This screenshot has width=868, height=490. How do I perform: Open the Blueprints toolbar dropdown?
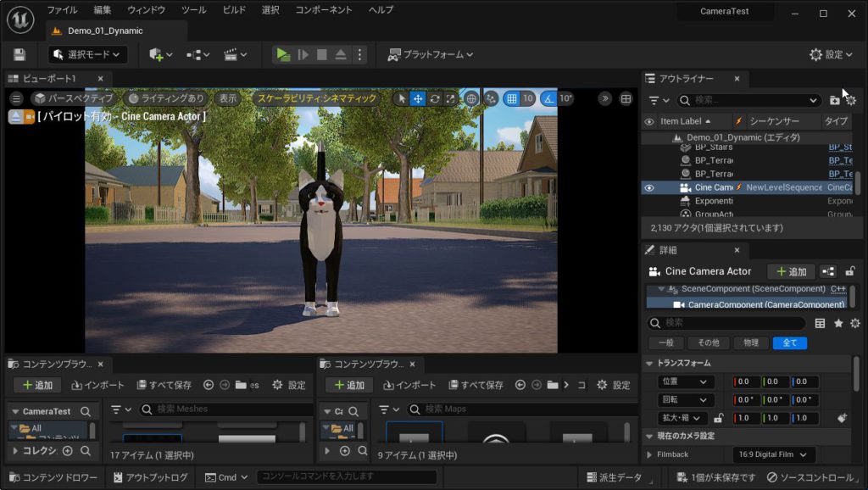198,54
